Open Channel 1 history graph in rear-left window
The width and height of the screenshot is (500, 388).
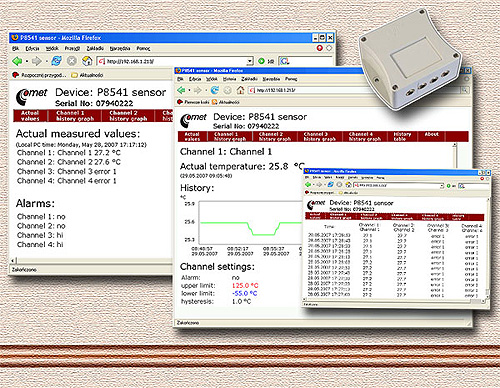(x=75, y=116)
